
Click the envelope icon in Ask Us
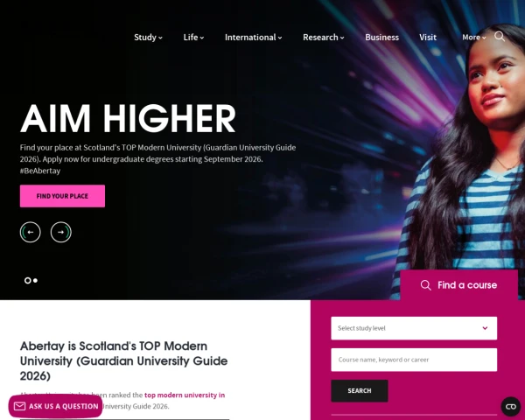(x=19, y=406)
